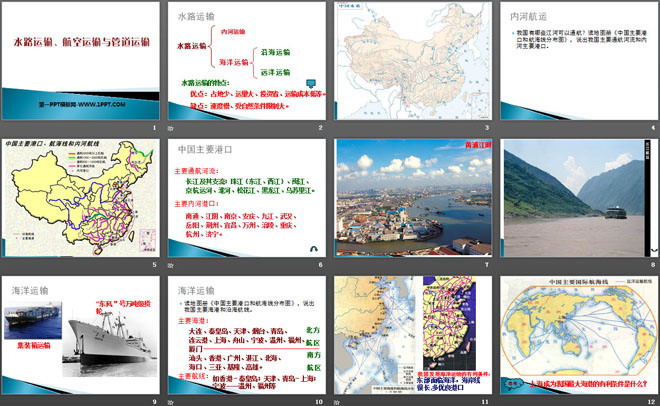
Task: Select slide 8 river gorge photo thumbnail
Action: coord(579,198)
